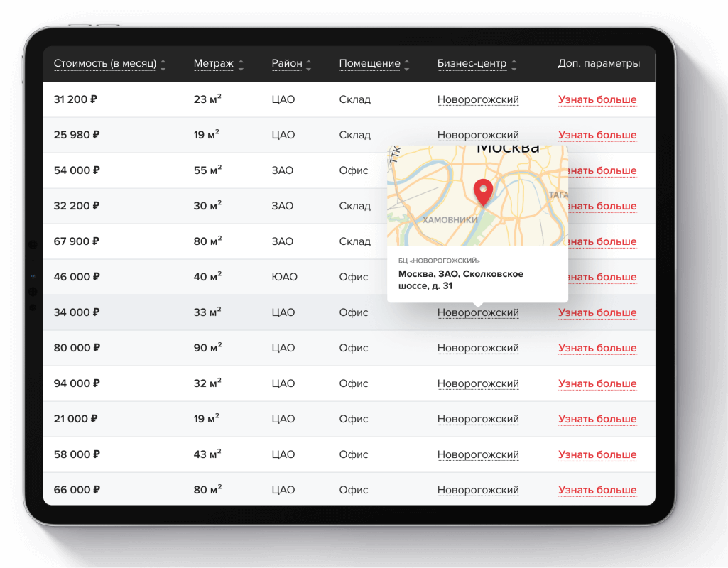Click the sort arrows beside Район
Screen dimensions: 728x568
[309, 65]
